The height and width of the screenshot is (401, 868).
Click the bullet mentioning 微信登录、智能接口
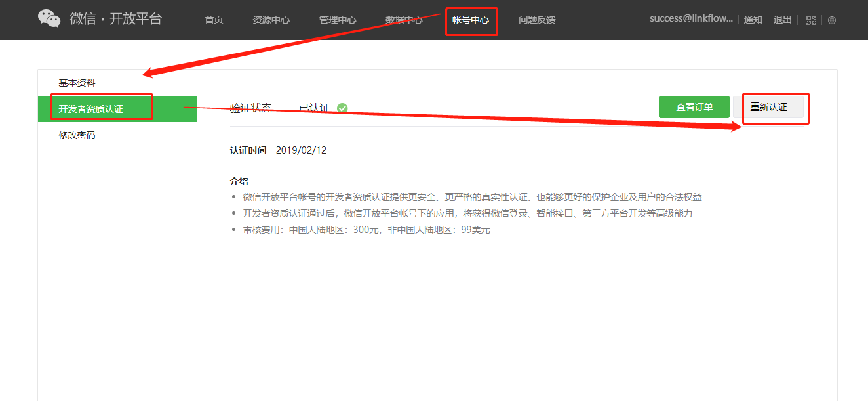coord(467,213)
